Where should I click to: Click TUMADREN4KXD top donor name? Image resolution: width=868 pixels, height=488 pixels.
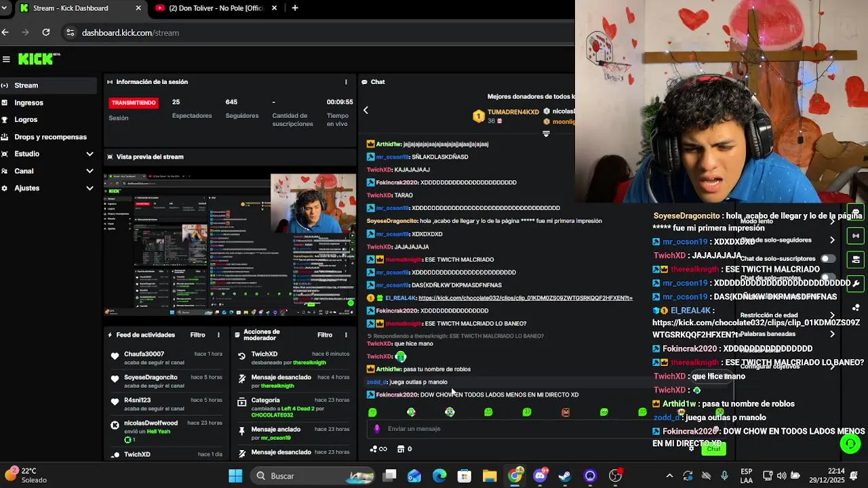coord(513,112)
